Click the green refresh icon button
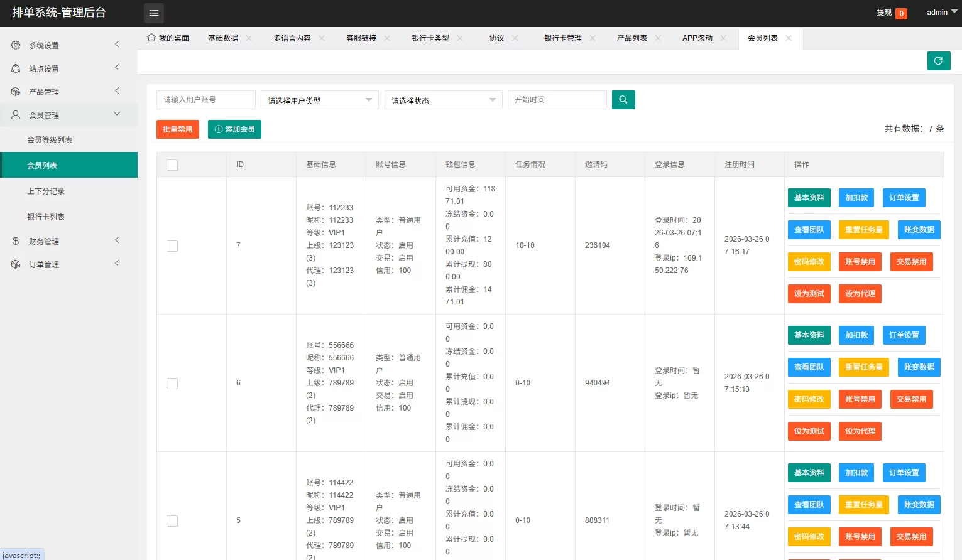 point(938,61)
